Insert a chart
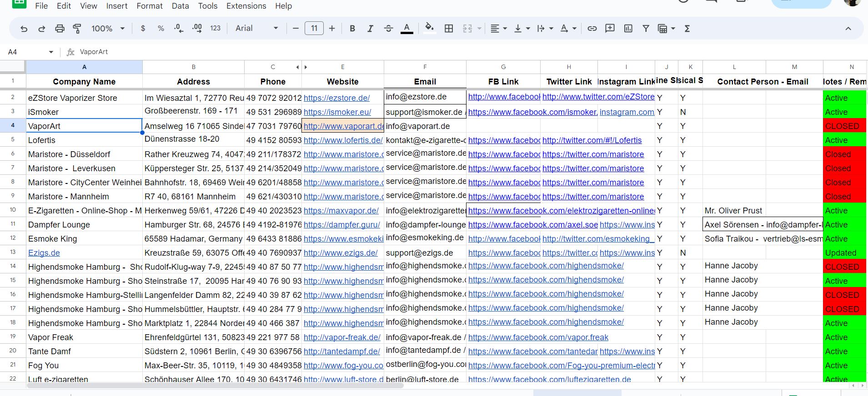The width and height of the screenshot is (868, 396). 628,29
